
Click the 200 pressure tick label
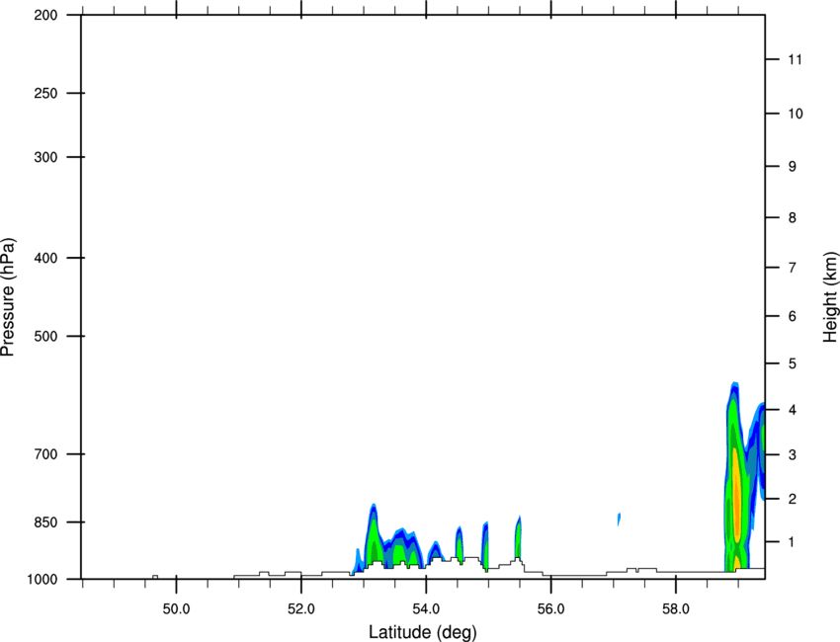click(x=45, y=15)
